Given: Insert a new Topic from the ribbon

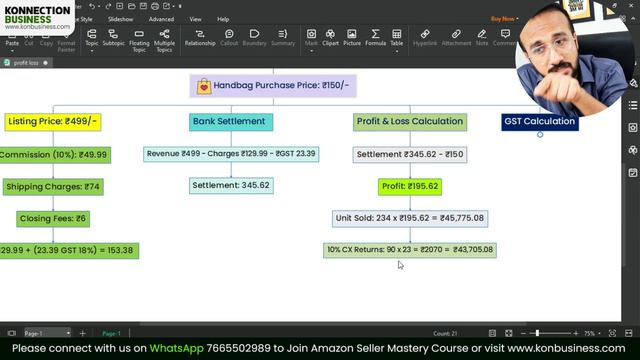Looking at the screenshot, I should coord(91,38).
